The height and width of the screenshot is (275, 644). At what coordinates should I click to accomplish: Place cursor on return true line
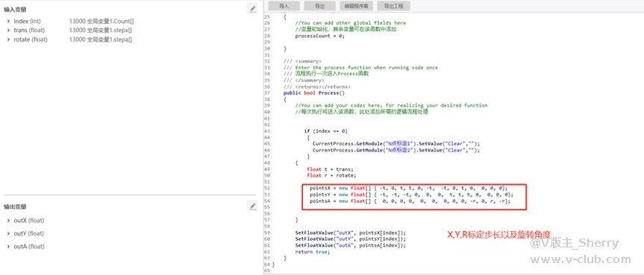coord(312,252)
